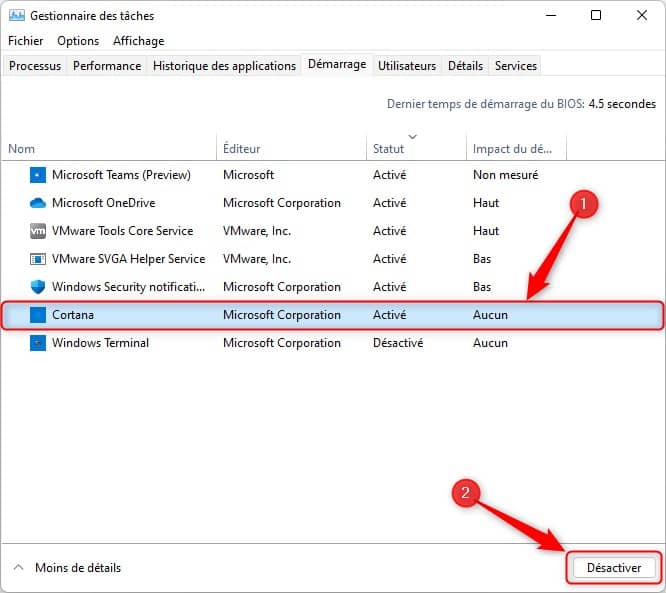Click the Cortana blue square icon
666x593 pixels.
(38, 315)
